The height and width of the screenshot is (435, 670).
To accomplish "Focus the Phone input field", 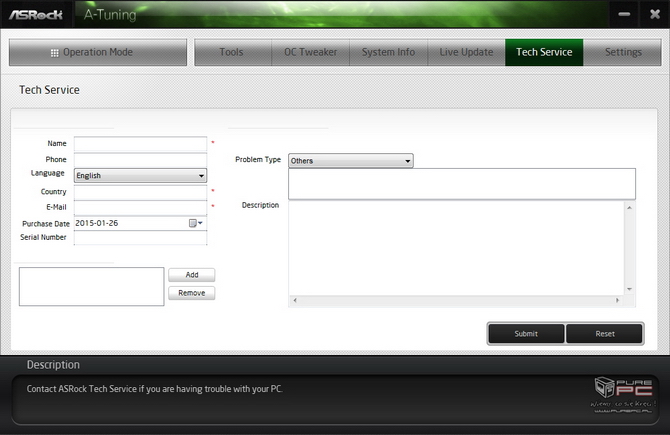I will [141, 160].
